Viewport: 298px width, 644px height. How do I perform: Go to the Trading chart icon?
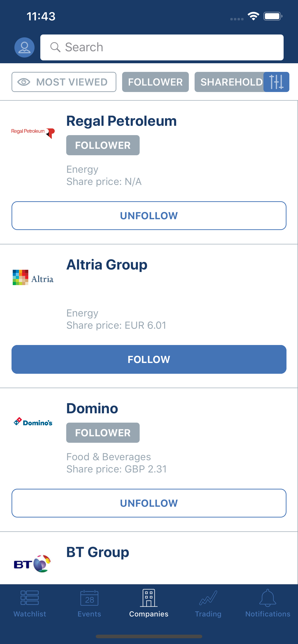click(x=208, y=598)
